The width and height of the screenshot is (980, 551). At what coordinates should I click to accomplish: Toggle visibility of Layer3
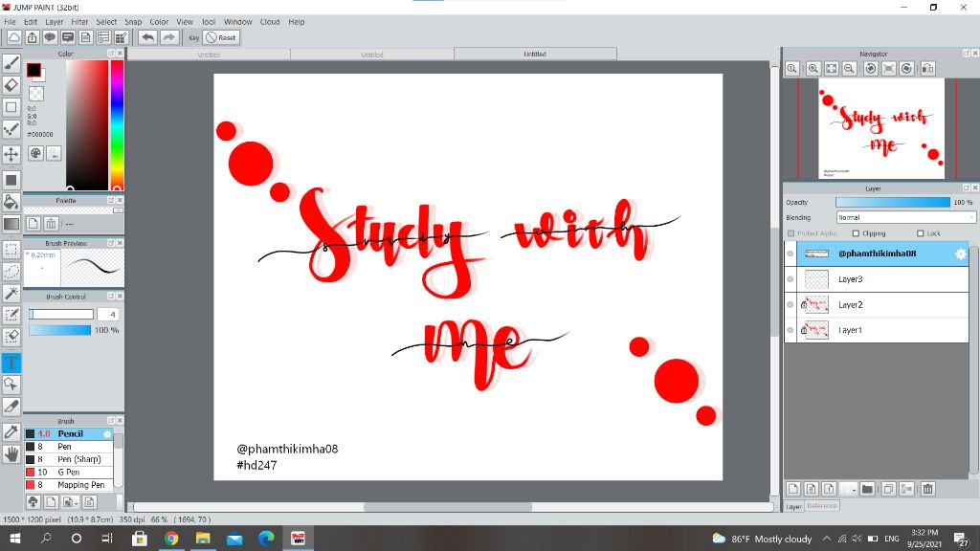(x=791, y=279)
